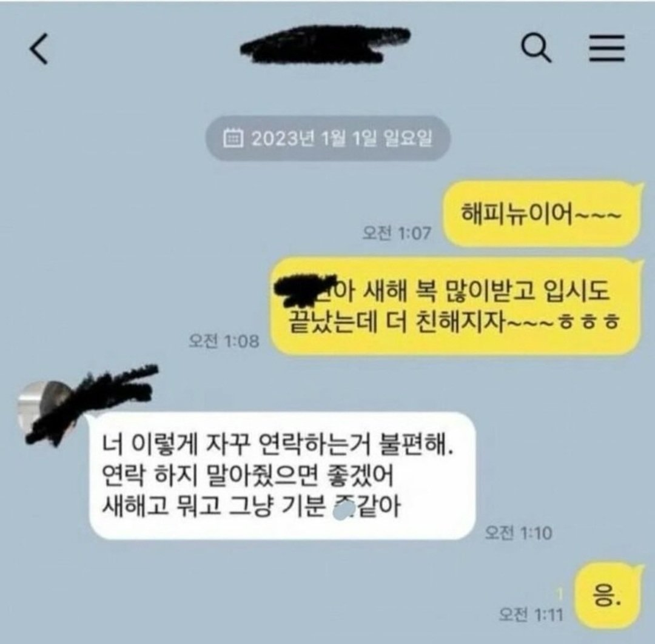The height and width of the screenshot is (644, 655).
Task: Open the chat search magnifier icon
Action: click(x=536, y=48)
